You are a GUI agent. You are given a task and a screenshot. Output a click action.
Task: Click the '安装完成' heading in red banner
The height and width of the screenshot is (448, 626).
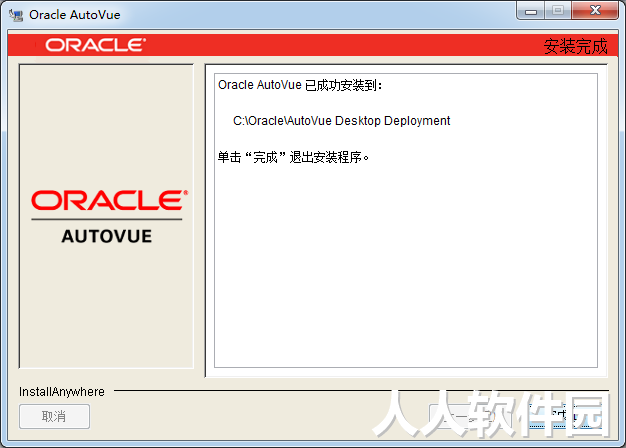point(575,46)
